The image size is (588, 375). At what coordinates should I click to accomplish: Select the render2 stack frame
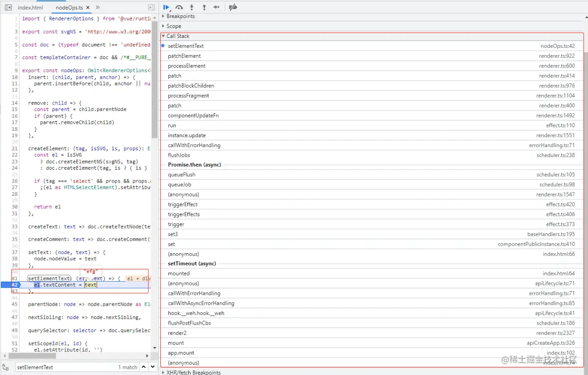point(372,333)
